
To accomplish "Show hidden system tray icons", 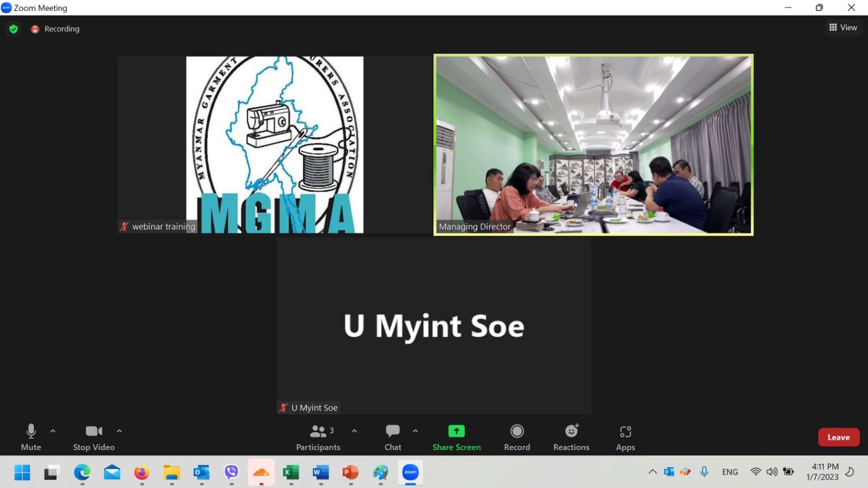I will click(653, 472).
